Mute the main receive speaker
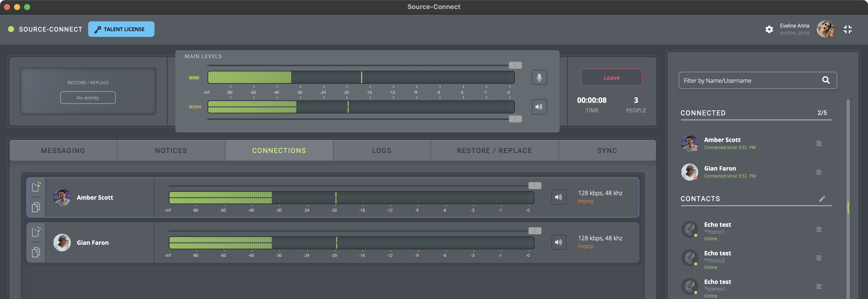The width and height of the screenshot is (868, 299). click(539, 107)
